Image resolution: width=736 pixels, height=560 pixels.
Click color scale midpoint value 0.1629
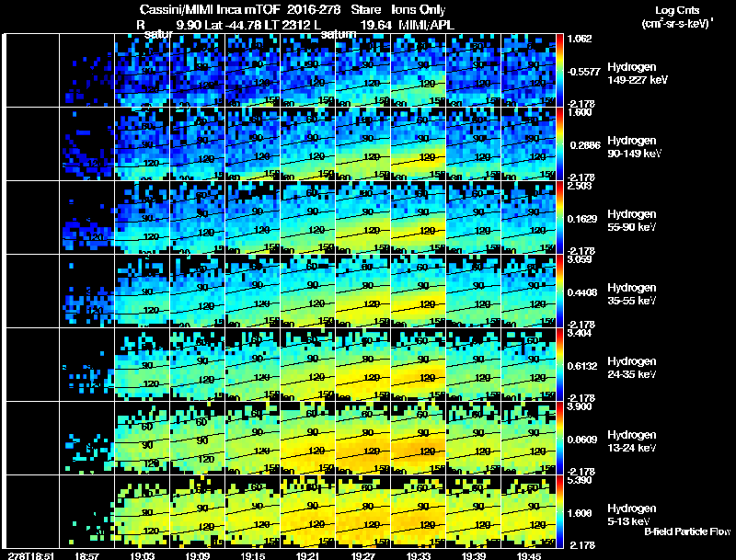coord(582,219)
